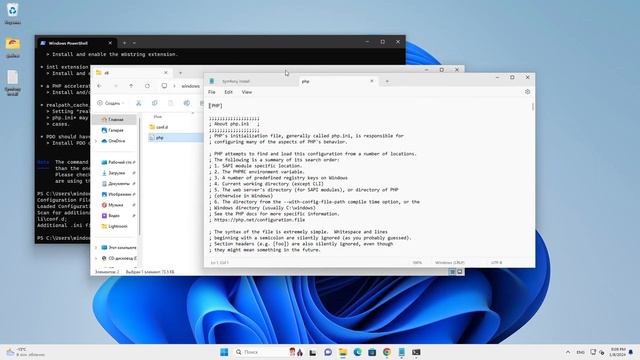640x360 pixels.
Task: Click the UTF-8 encoding status entry
Action: point(496,262)
